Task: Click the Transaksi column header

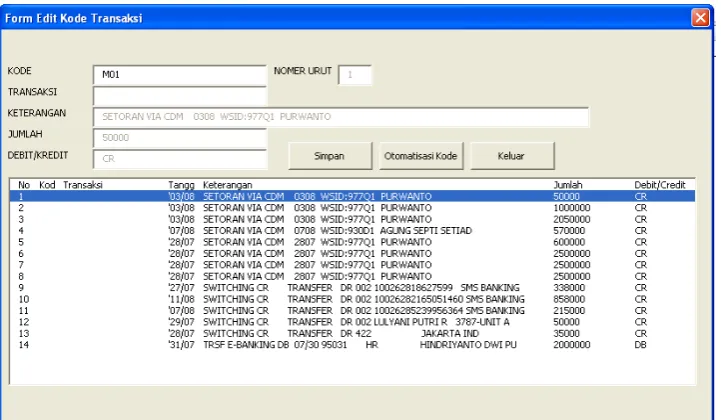Action: [83, 185]
